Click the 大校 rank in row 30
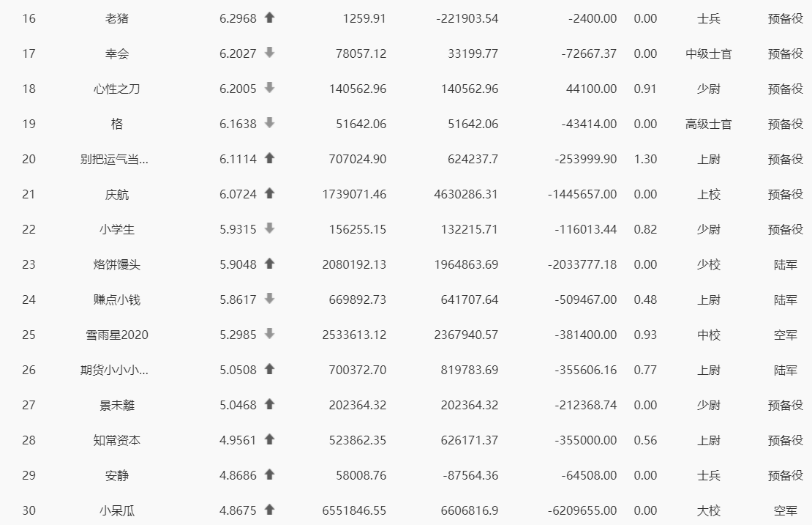 (x=708, y=510)
